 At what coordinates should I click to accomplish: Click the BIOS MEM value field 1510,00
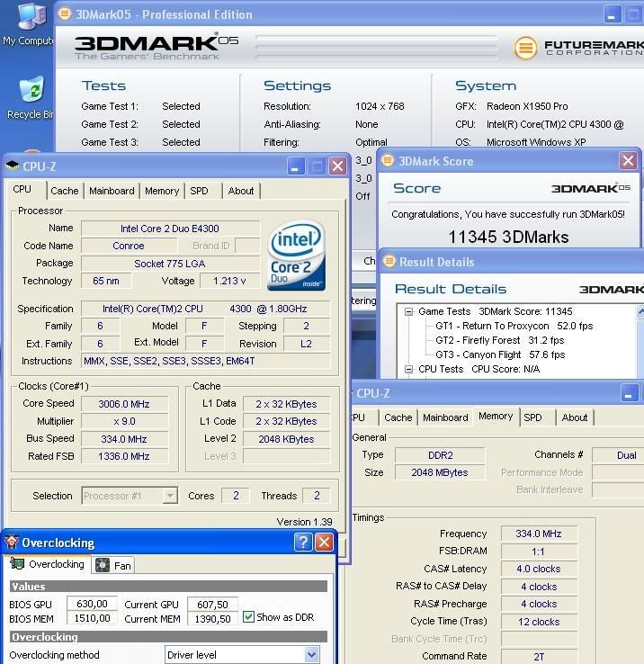(x=92, y=618)
